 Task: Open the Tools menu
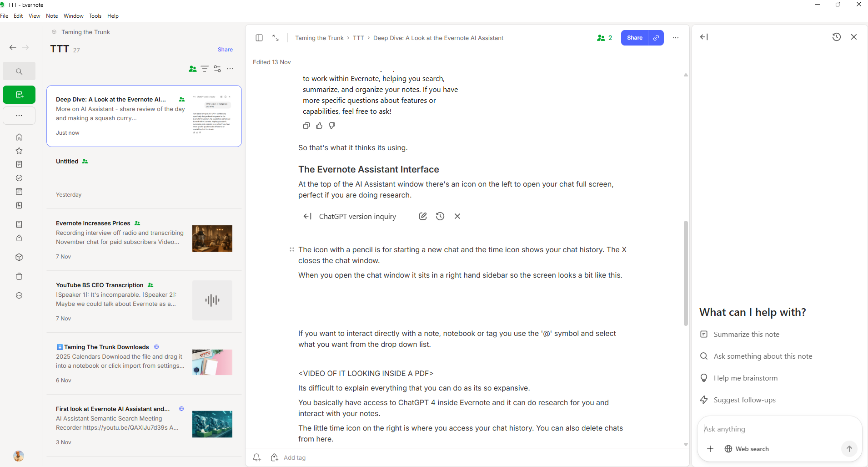coord(95,16)
